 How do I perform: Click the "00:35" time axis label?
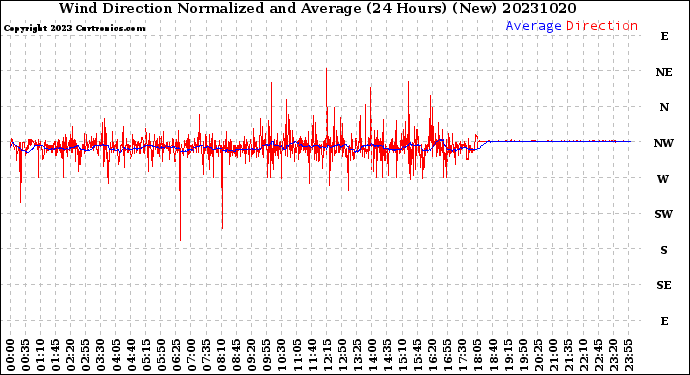(x=26, y=355)
